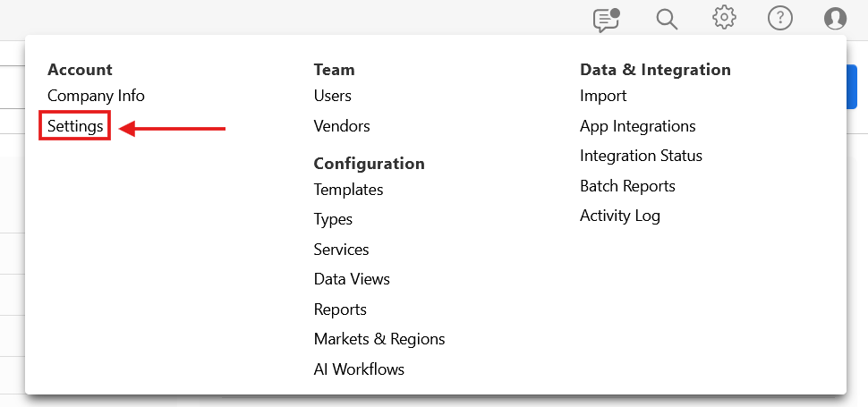
Task: Click the help question mark icon
Action: [x=780, y=19]
